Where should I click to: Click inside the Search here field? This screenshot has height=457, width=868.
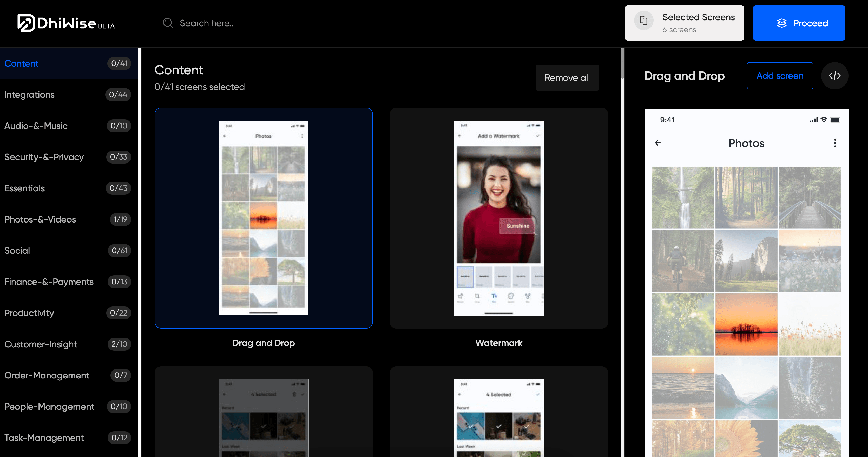(207, 23)
